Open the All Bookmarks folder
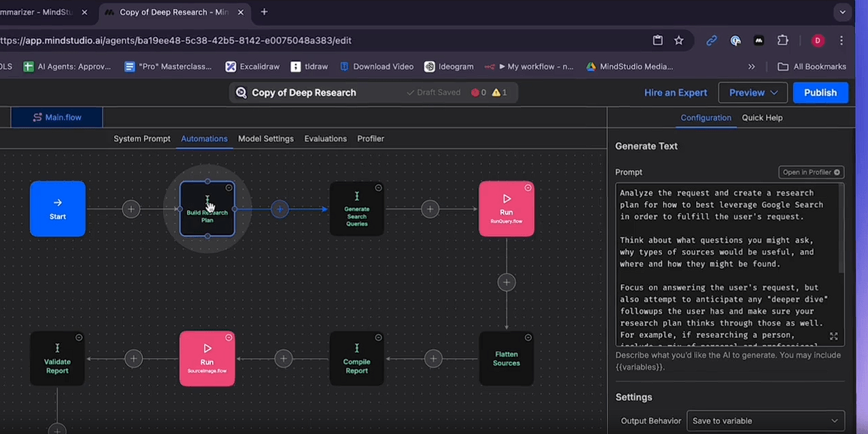Image resolution: width=868 pixels, height=434 pixels. click(x=811, y=67)
